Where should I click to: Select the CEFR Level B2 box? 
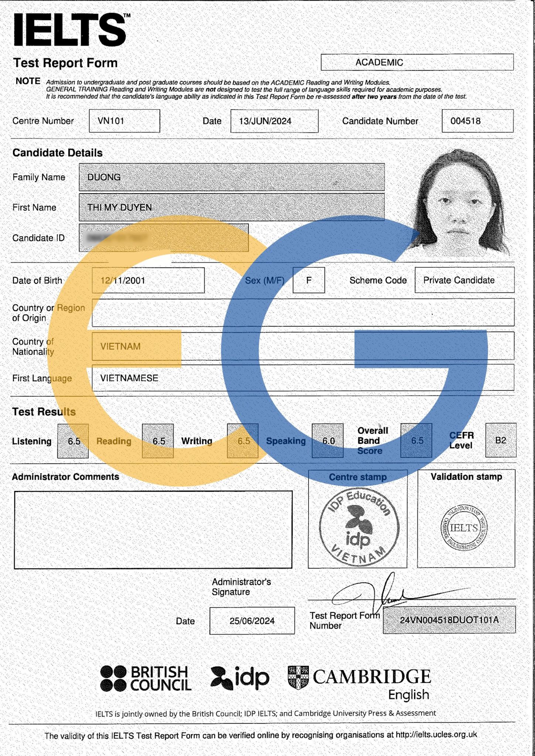click(500, 440)
